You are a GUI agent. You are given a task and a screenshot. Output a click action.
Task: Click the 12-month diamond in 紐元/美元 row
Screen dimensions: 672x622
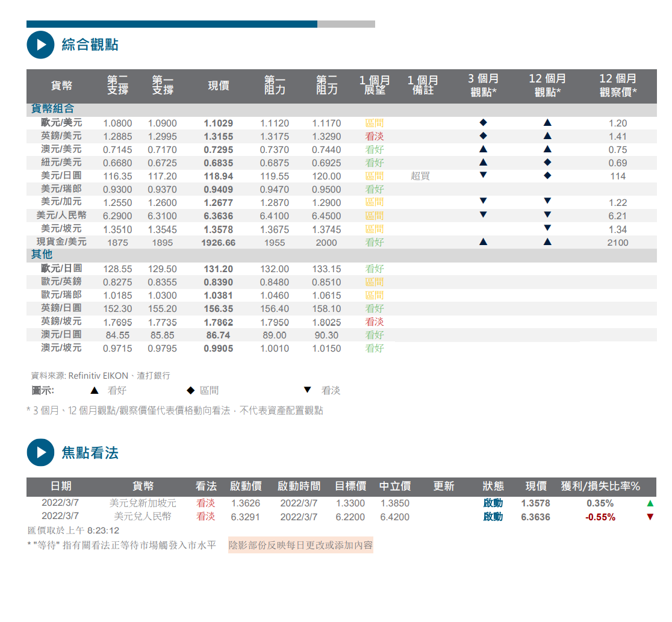click(547, 163)
